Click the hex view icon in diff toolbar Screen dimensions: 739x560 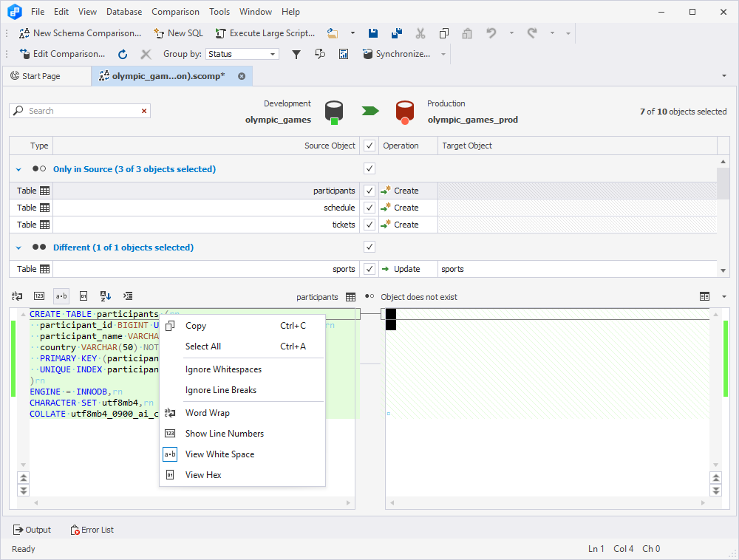84,296
